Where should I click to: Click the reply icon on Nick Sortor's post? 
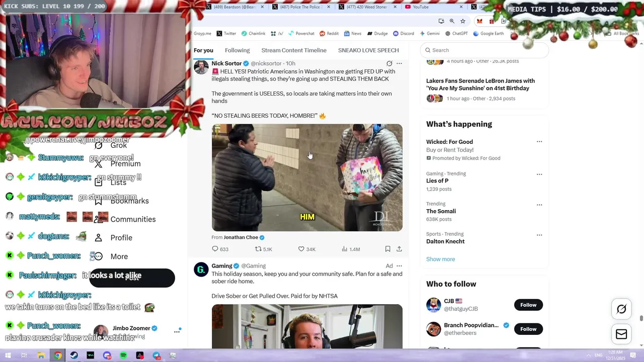click(215, 249)
